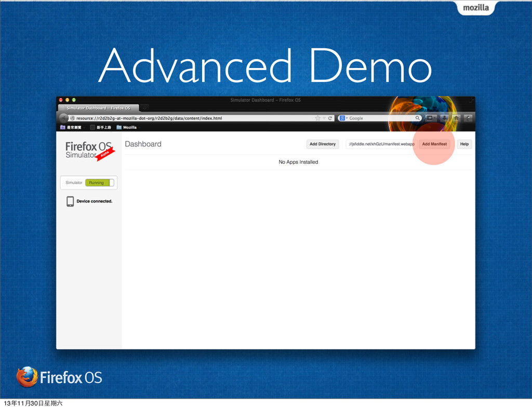This screenshot has width=532, height=409.
Task: Click the manifest URL input field
Action: click(x=381, y=144)
